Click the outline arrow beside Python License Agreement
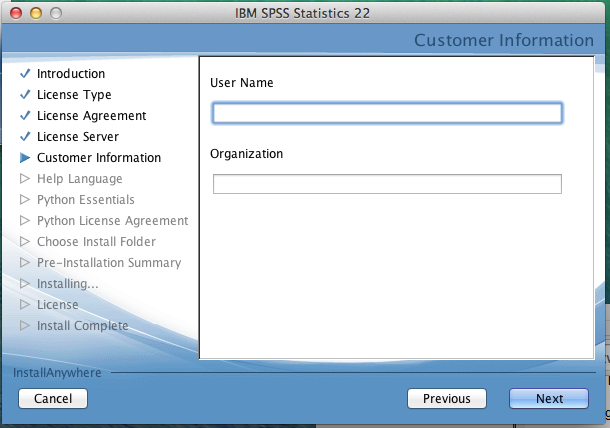The image size is (610, 428). 25,221
